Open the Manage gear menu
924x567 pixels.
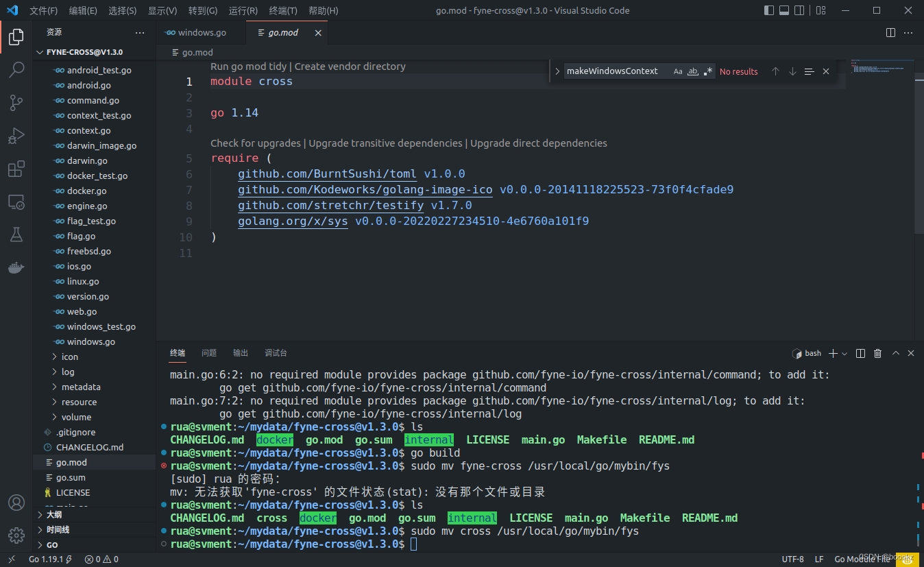point(16,535)
